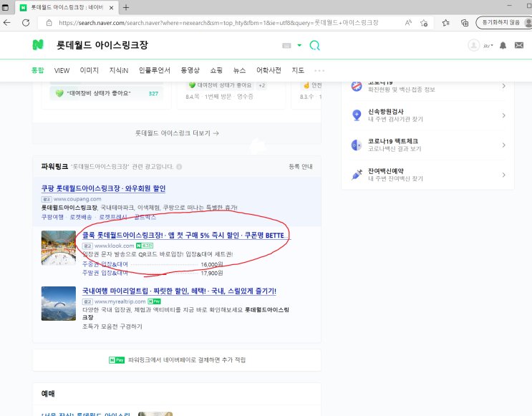The height and width of the screenshot is (416, 532).
Task: Expand the search autocomplete dropdown arrow
Action: click(299, 45)
